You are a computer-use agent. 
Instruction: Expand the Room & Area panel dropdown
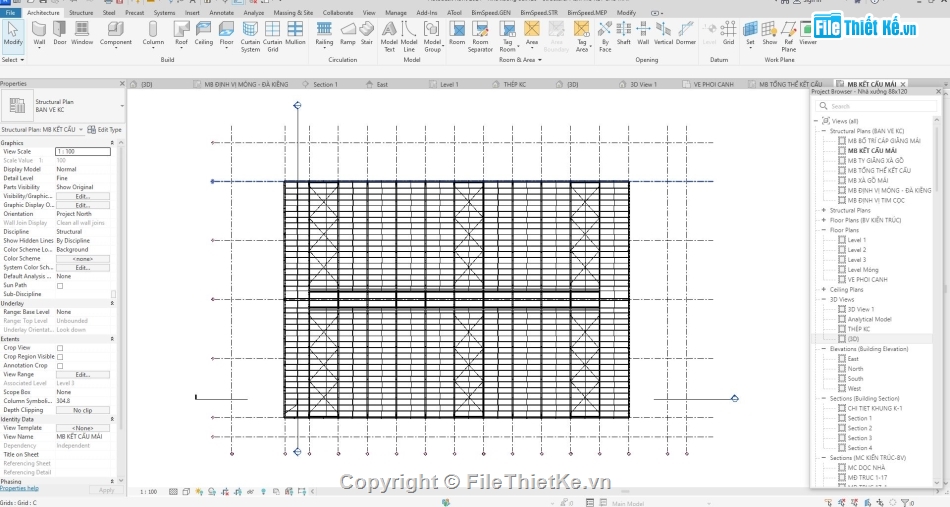pos(520,60)
